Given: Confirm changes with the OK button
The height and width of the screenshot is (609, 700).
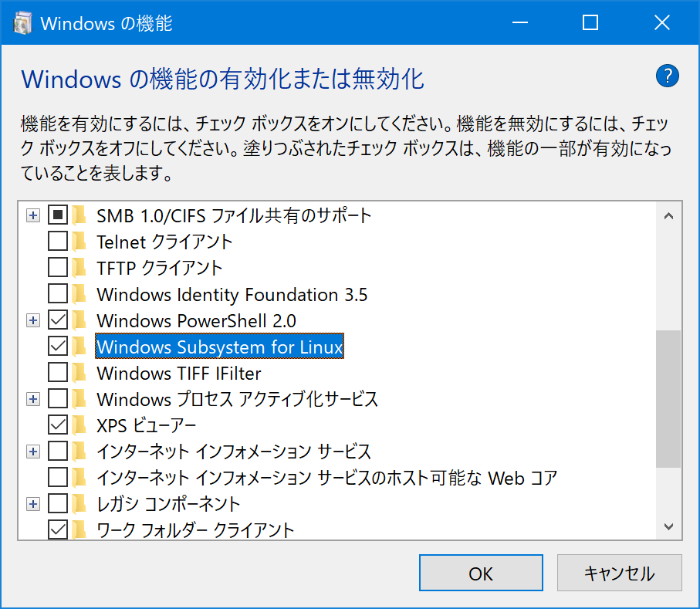Looking at the screenshot, I should pos(481,573).
